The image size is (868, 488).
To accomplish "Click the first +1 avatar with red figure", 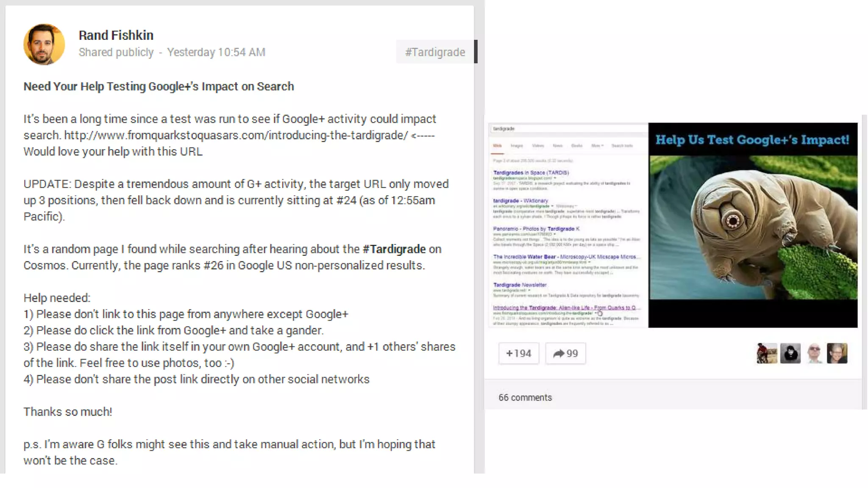I will [766, 353].
